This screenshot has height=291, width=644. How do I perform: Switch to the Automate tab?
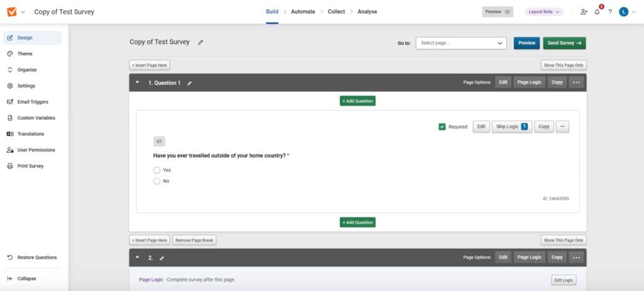point(303,12)
